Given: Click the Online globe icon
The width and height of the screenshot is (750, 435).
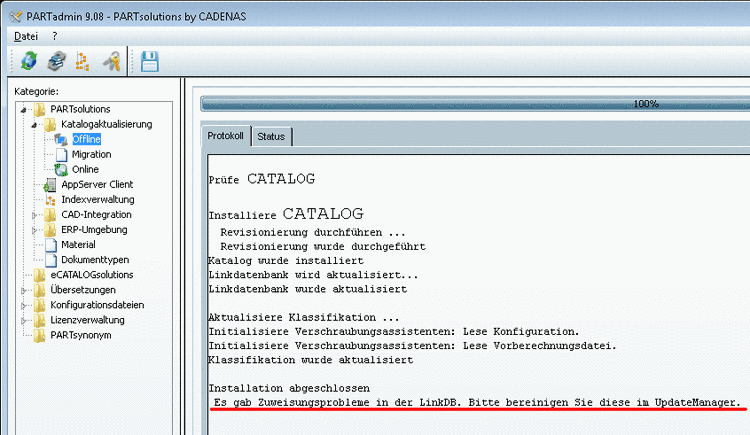Looking at the screenshot, I should click(61, 169).
